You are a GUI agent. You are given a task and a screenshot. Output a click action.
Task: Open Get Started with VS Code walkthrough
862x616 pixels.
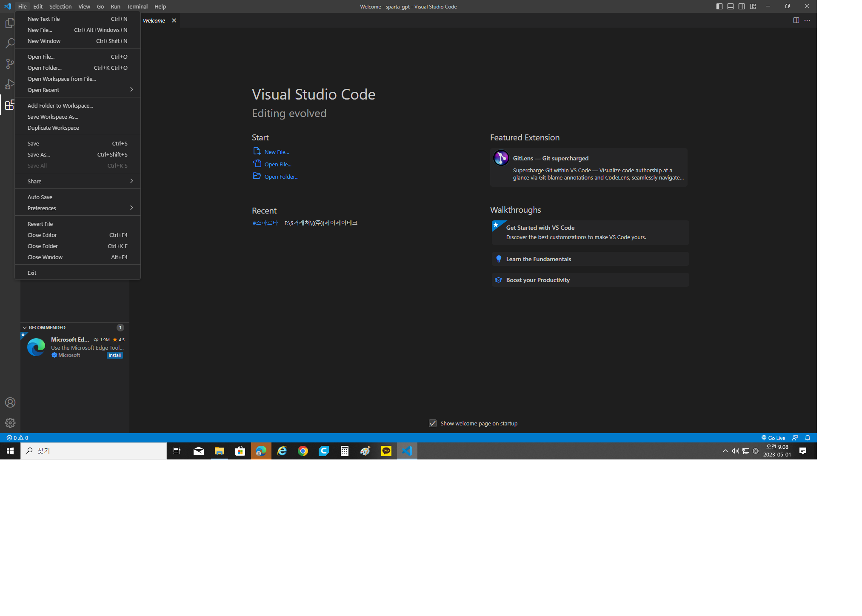(590, 232)
